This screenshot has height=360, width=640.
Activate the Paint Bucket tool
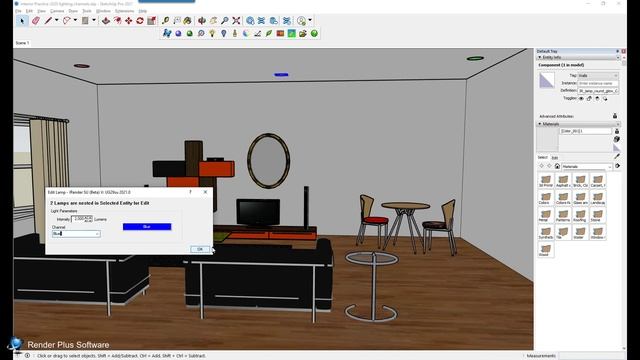pyautogui.click(x=187, y=20)
